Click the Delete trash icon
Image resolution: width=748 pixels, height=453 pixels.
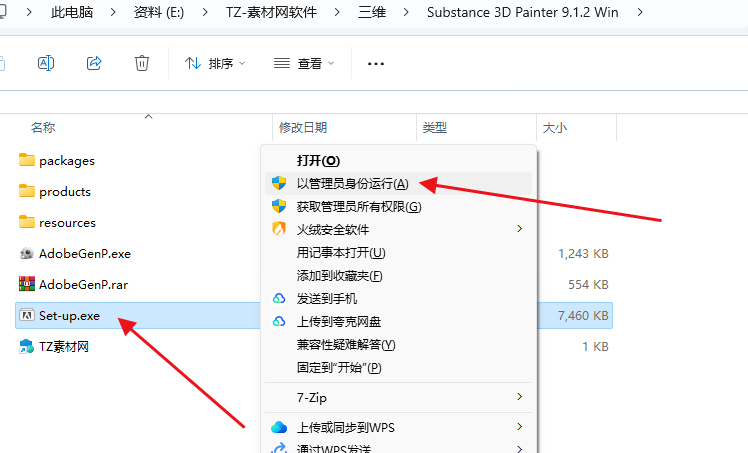(142, 63)
